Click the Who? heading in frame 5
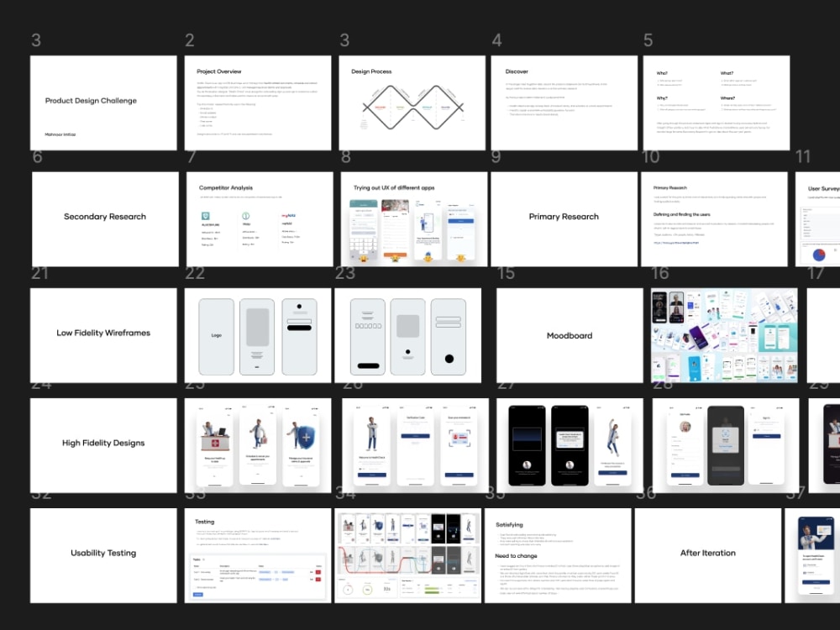The width and height of the screenshot is (840, 630). click(662, 73)
